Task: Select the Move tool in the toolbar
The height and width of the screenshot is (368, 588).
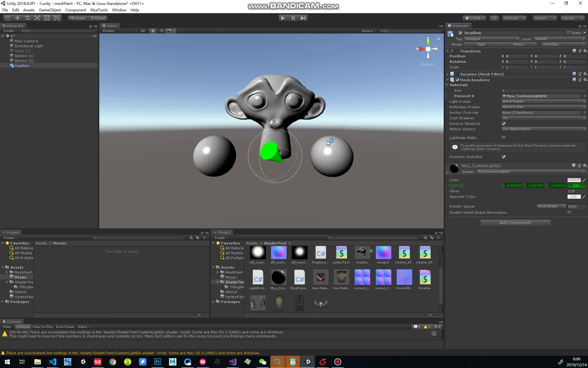Action: 17,18
